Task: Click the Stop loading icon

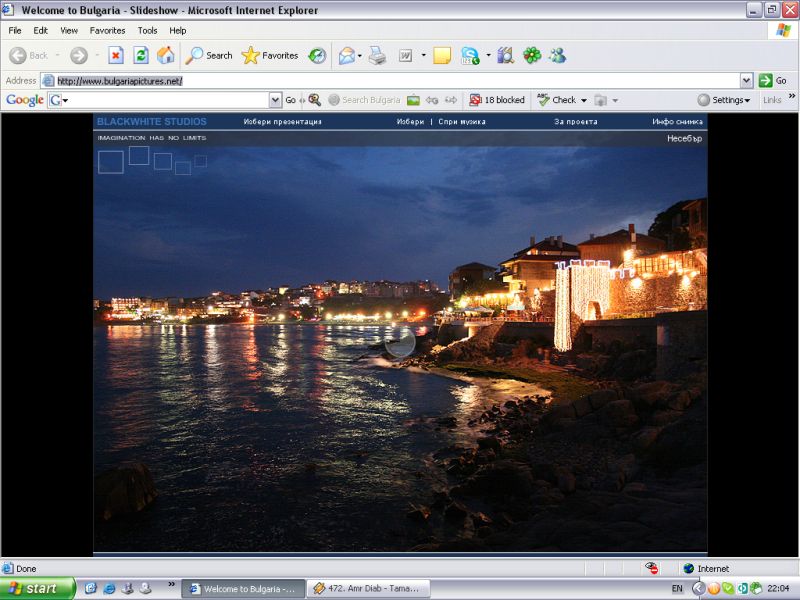Action: (x=116, y=56)
